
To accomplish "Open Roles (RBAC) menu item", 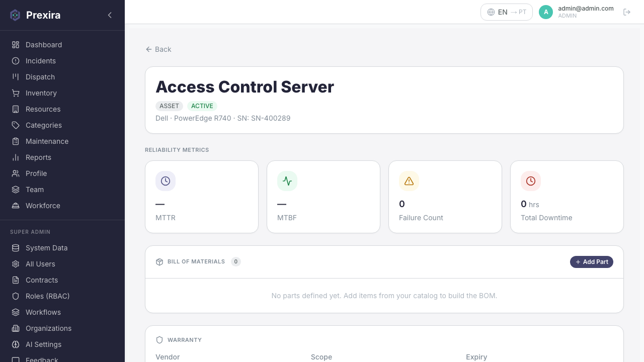I will click(62, 296).
